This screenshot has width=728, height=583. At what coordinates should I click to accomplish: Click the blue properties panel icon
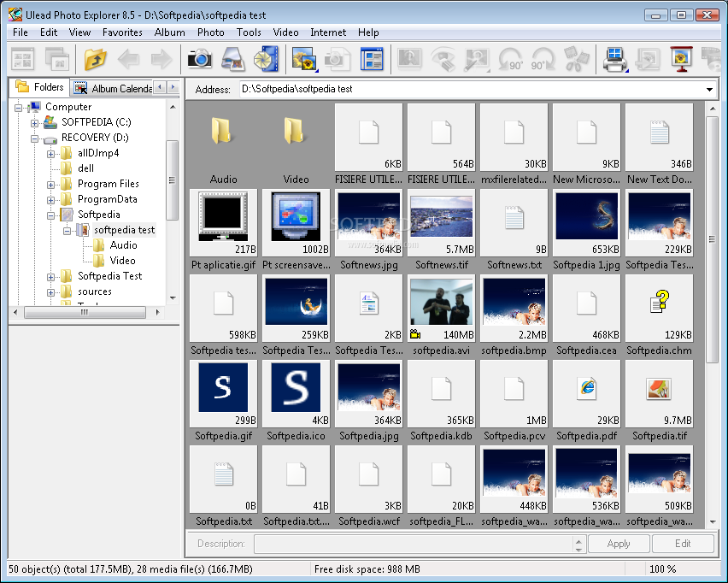tap(372, 59)
